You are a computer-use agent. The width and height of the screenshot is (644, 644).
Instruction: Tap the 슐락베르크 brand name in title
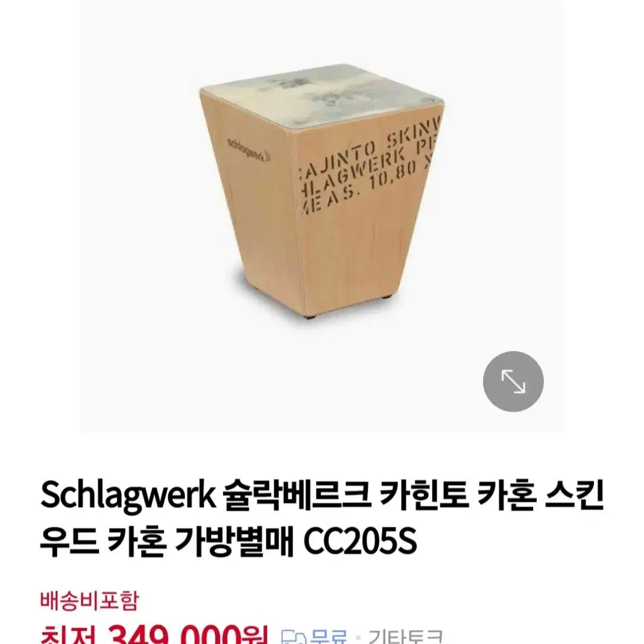(297, 496)
